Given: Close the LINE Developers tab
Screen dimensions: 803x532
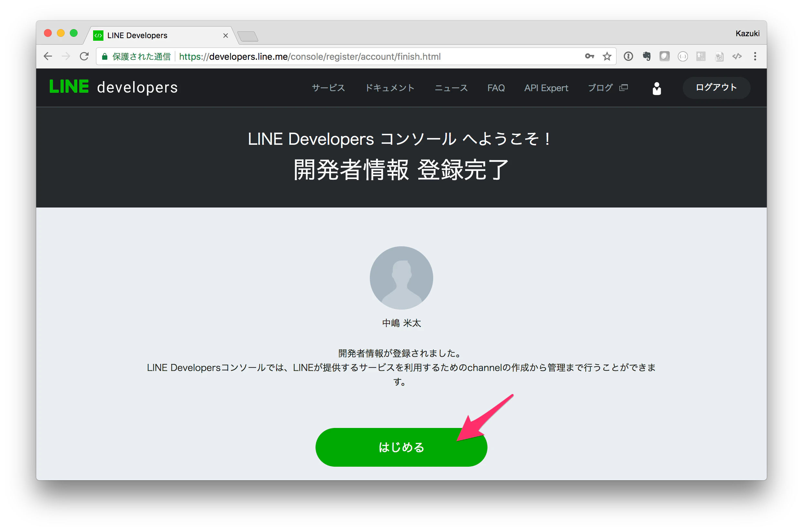Looking at the screenshot, I should point(226,36).
